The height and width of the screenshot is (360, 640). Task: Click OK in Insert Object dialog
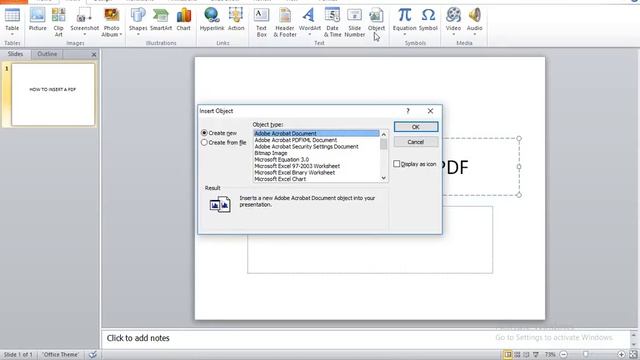point(416,127)
